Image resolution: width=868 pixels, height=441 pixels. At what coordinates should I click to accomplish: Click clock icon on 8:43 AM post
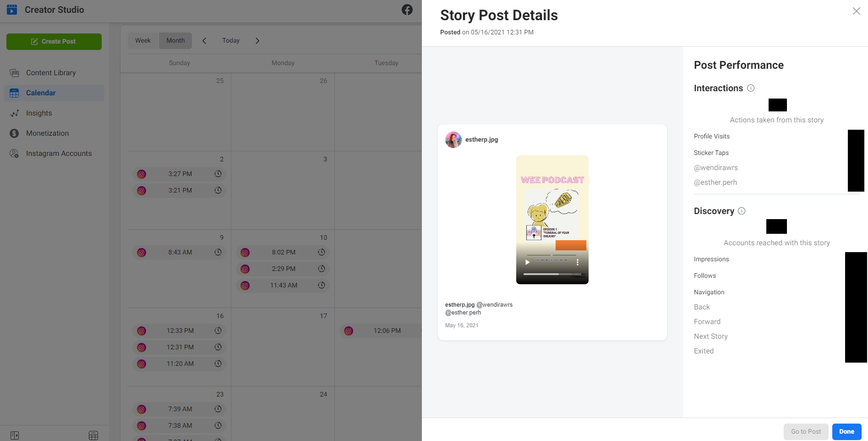pyautogui.click(x=218, y=252)
